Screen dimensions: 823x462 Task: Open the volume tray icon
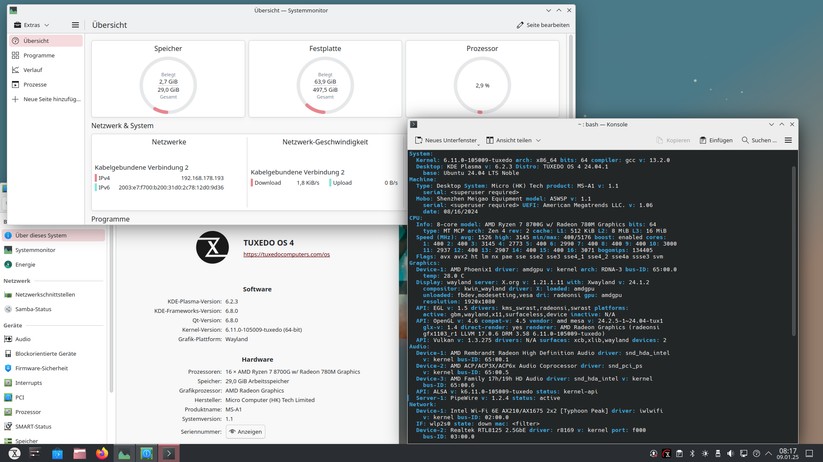[730, 454]
